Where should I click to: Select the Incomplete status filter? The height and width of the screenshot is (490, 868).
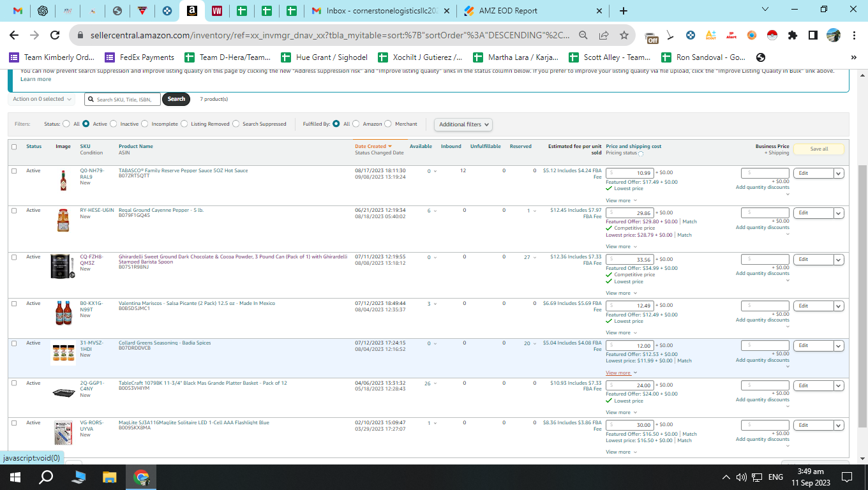145,124
